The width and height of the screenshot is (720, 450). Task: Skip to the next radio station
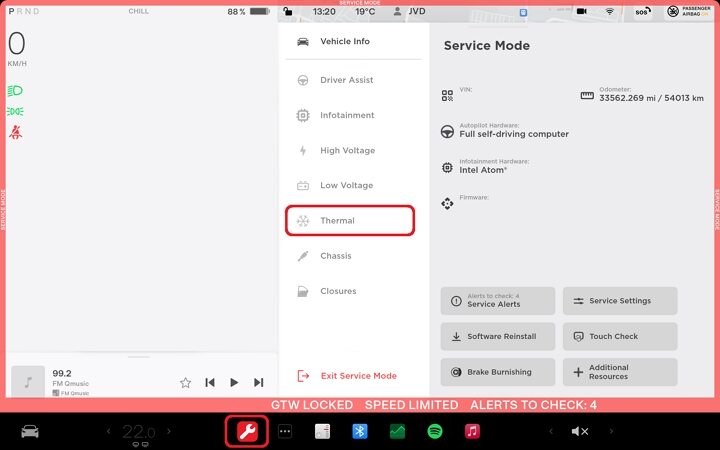click(259, 382)
